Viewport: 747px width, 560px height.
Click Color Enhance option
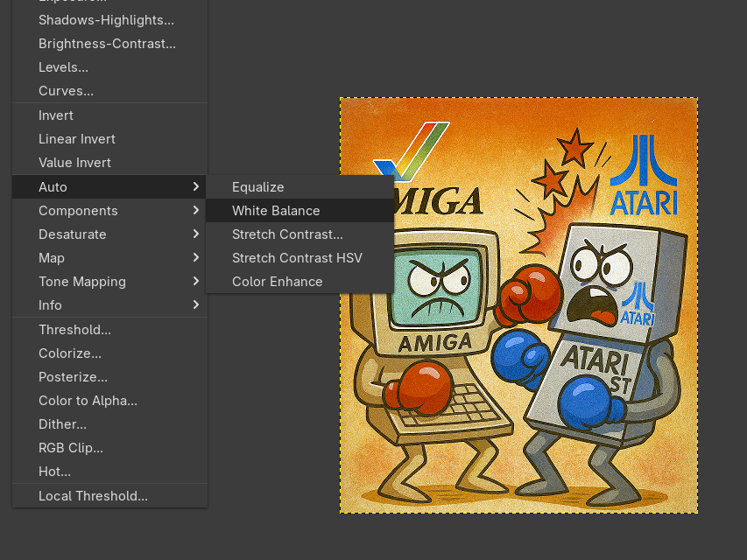point(277,282)
